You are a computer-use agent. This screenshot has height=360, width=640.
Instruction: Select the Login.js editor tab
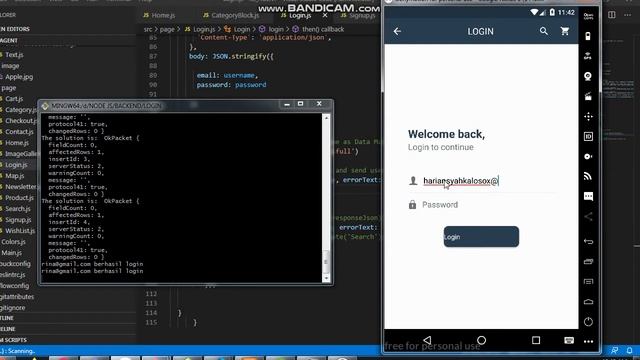(300, 16)
